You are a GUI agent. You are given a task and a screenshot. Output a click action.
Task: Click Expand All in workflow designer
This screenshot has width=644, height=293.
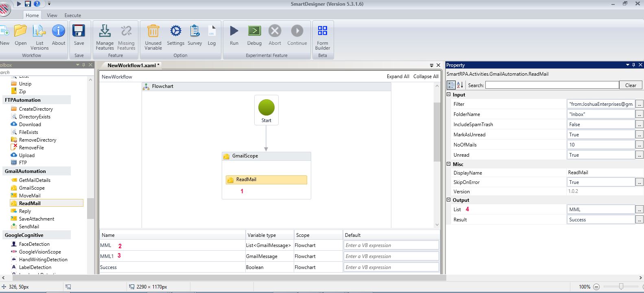397,77
